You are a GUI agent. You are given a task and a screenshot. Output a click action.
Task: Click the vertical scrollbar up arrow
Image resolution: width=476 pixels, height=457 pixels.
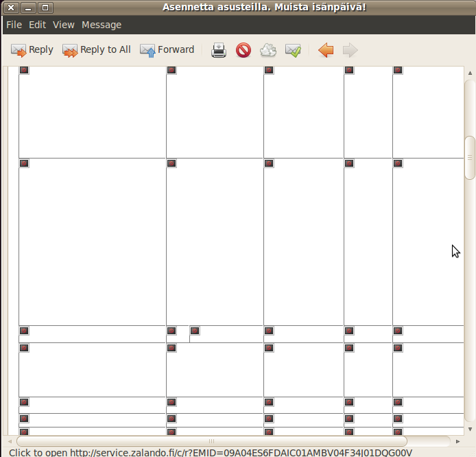point(470,73)
